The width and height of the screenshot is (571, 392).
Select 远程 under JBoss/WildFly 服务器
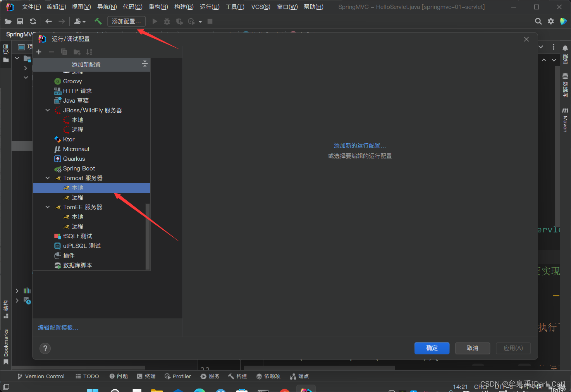(x=91, y=130)
